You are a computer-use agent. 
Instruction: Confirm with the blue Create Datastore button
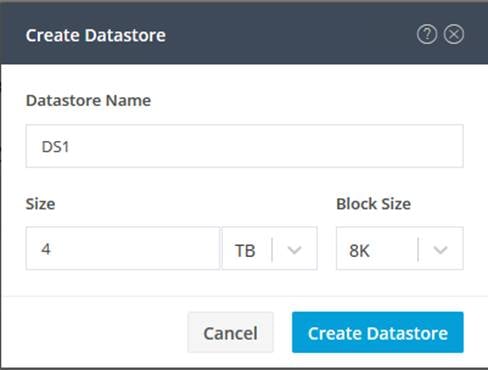[x=378, y=332]
